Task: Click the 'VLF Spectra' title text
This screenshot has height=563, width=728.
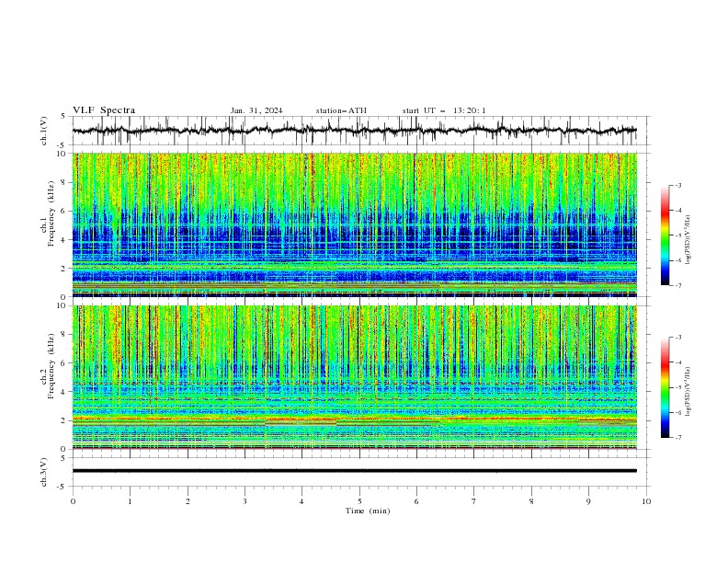Action: pos(104,110)
